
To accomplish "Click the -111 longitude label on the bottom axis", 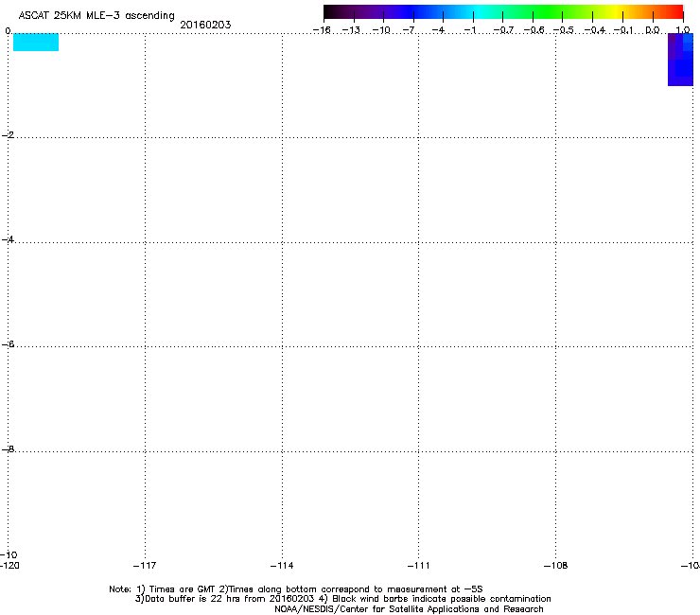I will point(418,566).
